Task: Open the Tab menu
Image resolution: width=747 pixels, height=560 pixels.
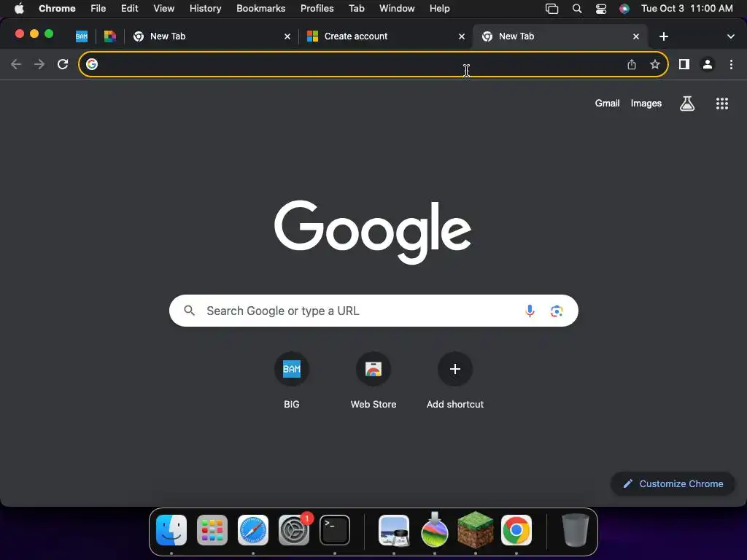Action: click(x=356, y=9)
